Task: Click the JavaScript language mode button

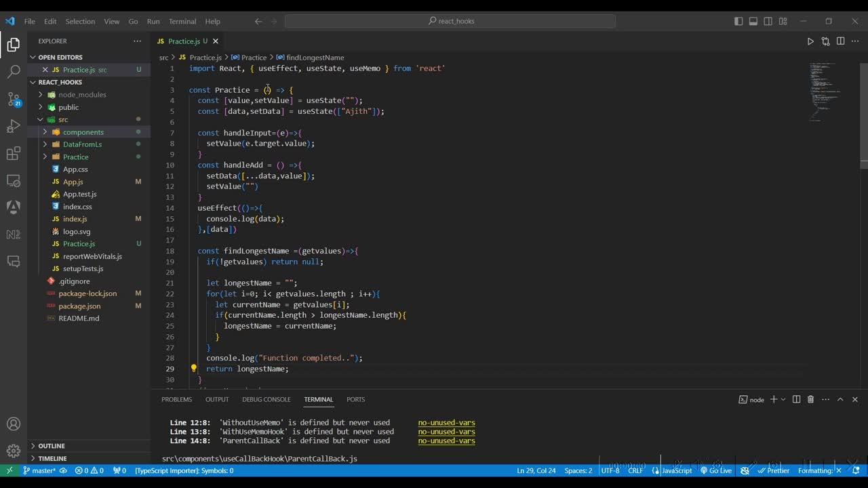Action: (676, 470)
